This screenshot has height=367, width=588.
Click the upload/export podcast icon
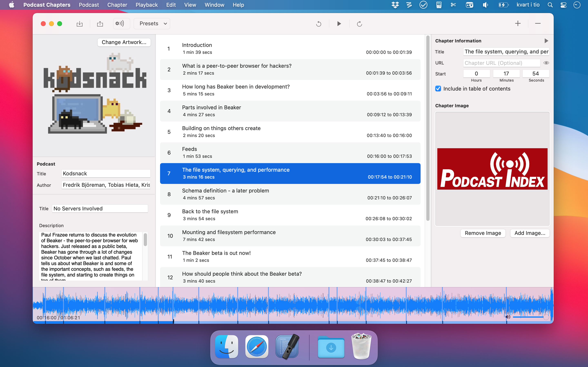tap(100, 23)
